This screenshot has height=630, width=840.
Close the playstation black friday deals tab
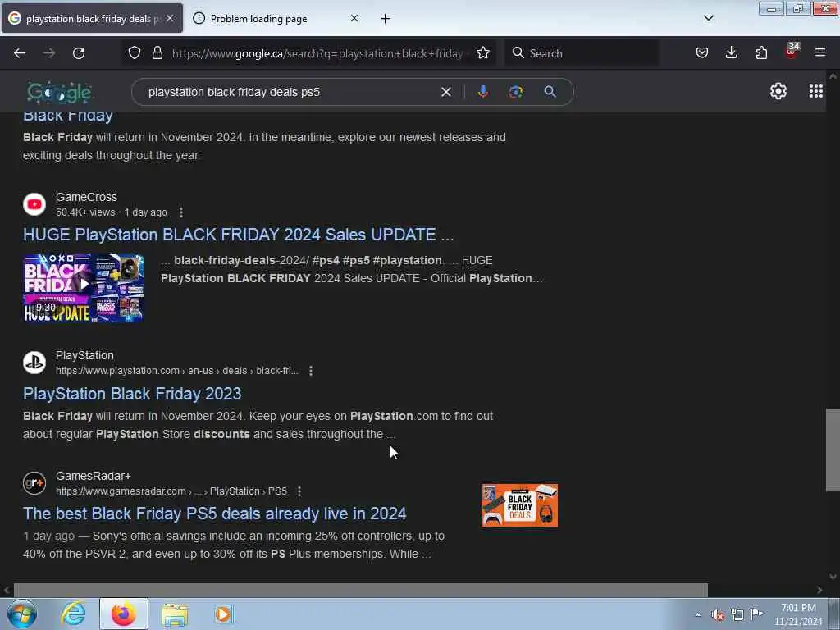point(169,18)
